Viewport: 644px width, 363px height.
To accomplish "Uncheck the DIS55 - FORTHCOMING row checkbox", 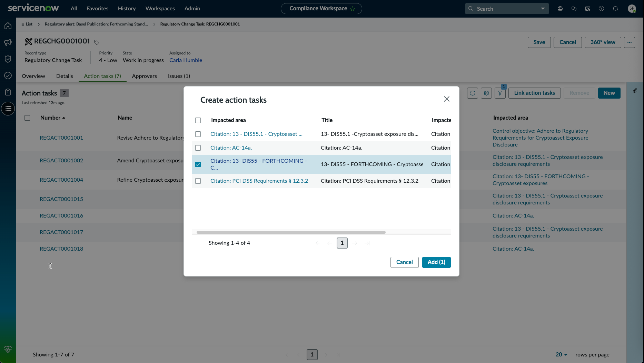I will point(198,164).
